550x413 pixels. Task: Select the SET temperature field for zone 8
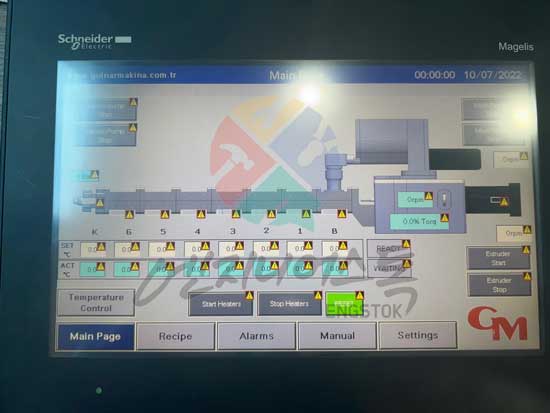[335, 248]
